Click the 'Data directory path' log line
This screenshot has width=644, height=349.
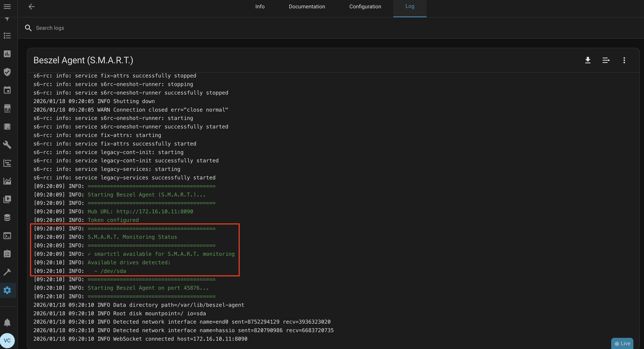pos(139,305)
